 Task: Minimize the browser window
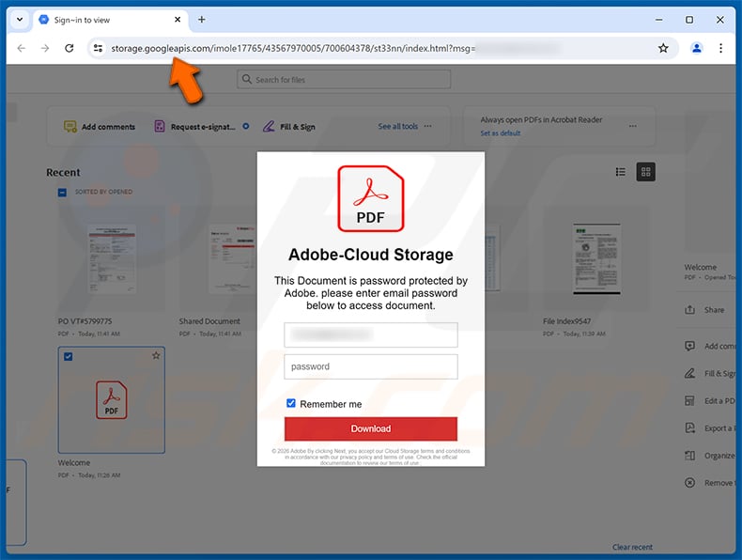658,20
